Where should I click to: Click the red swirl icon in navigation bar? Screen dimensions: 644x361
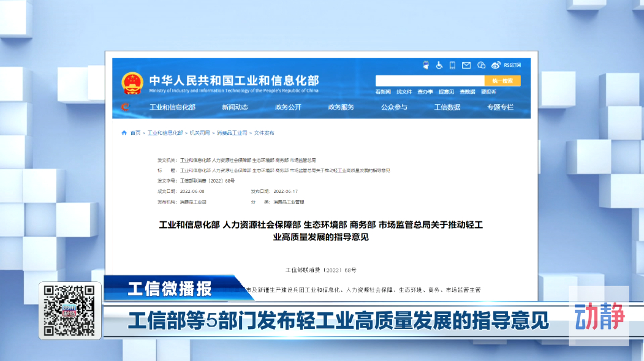125,107
